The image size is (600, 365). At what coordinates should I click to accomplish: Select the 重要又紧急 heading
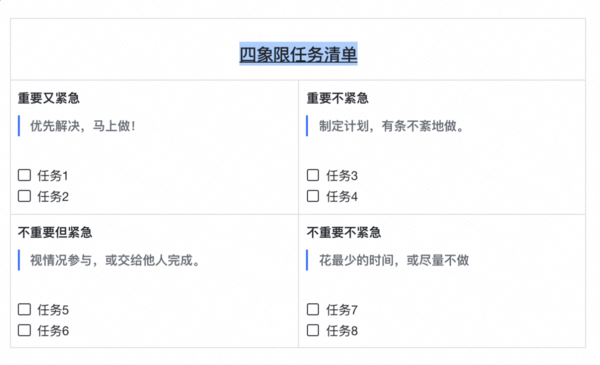point(49,98)
